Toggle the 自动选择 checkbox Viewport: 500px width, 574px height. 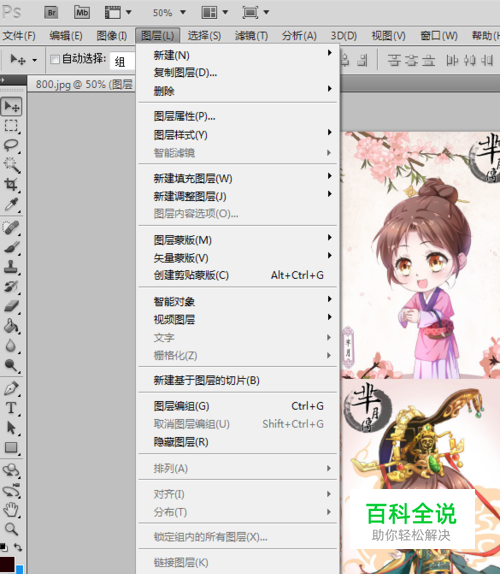pyautogui.click(x=55, y=59)
